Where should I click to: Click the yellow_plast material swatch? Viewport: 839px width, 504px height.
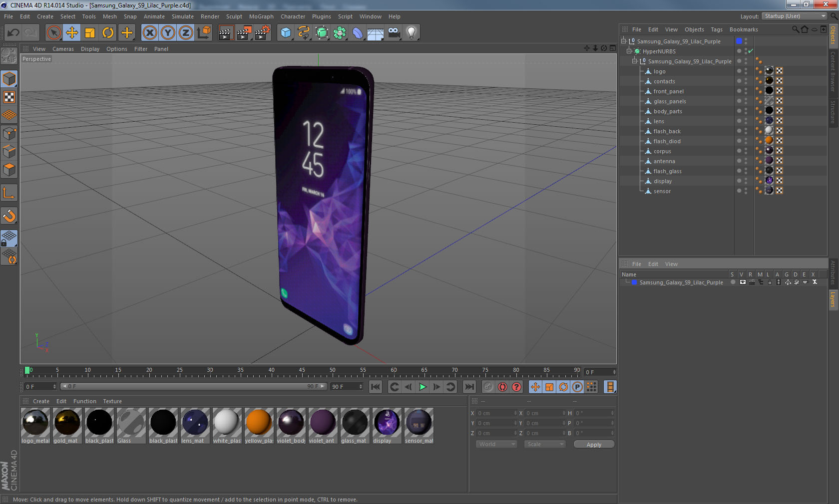point(259,426)
